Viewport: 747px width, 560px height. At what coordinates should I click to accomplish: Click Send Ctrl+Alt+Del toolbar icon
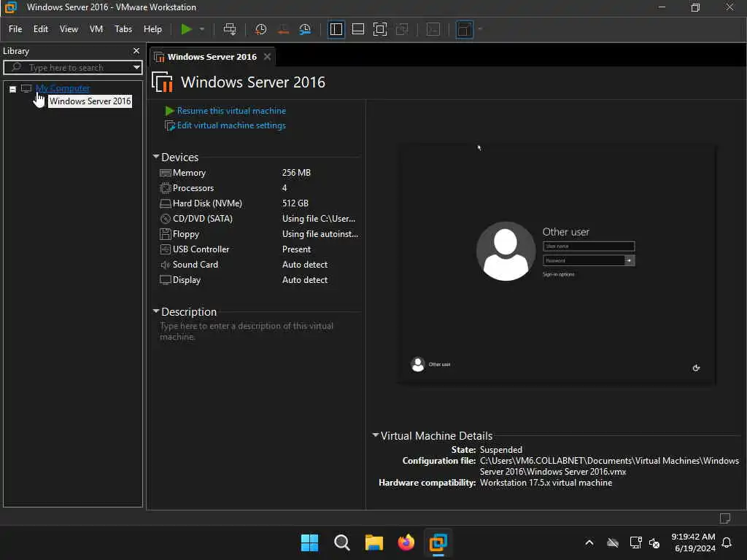click(x=230, y=29)
